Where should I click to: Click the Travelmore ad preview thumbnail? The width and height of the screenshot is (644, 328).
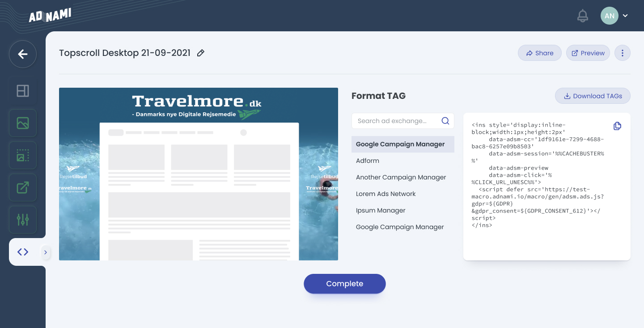(199, 174)
